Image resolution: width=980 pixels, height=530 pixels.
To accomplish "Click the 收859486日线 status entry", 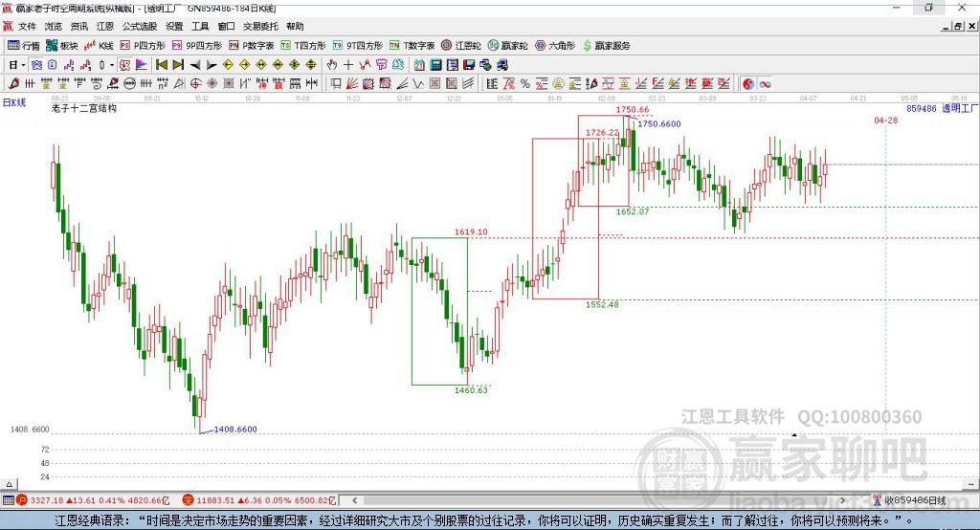I will tap(916, 500).
